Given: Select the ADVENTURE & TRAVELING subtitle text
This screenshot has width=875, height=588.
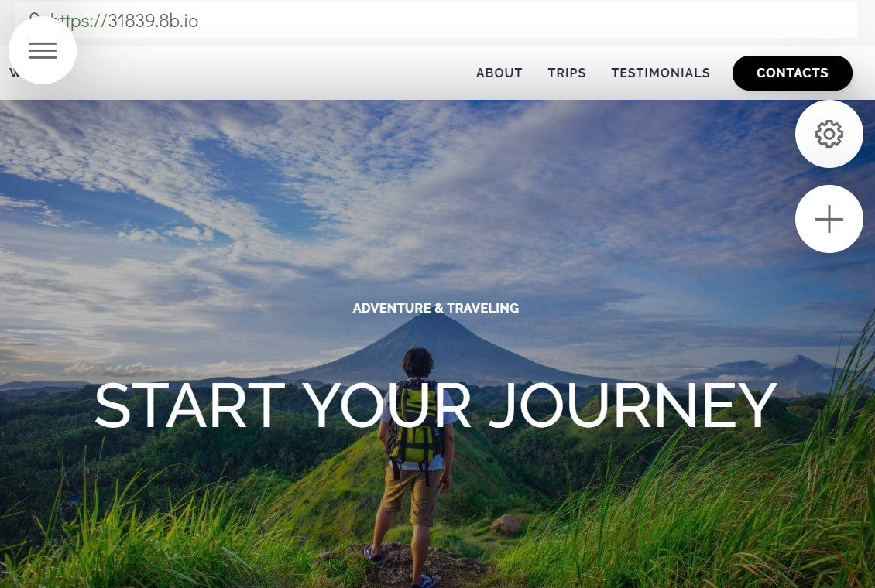Looking at the screenshot, I should click(x=436, y=308).
